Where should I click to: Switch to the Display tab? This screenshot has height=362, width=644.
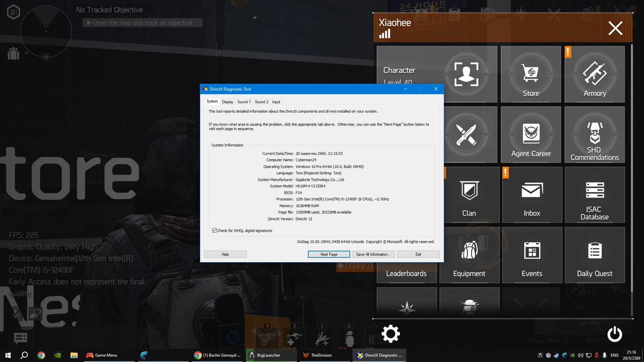point(228,101)
